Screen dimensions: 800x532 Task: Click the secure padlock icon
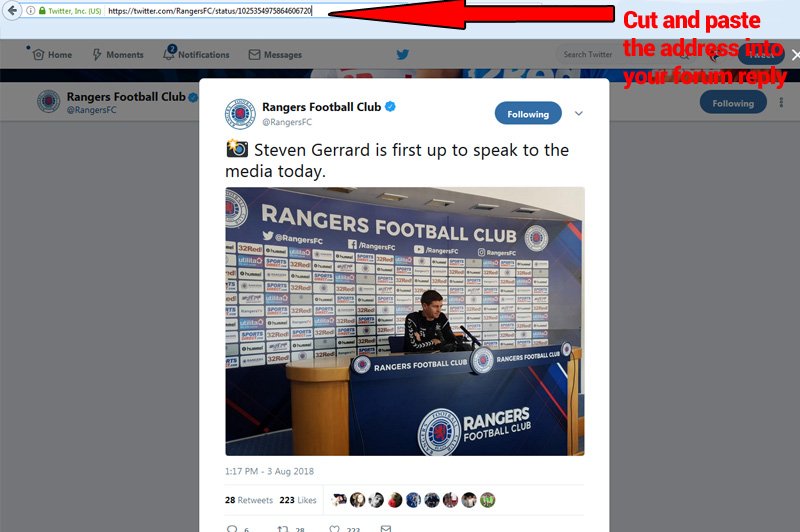tap(42, 10)
